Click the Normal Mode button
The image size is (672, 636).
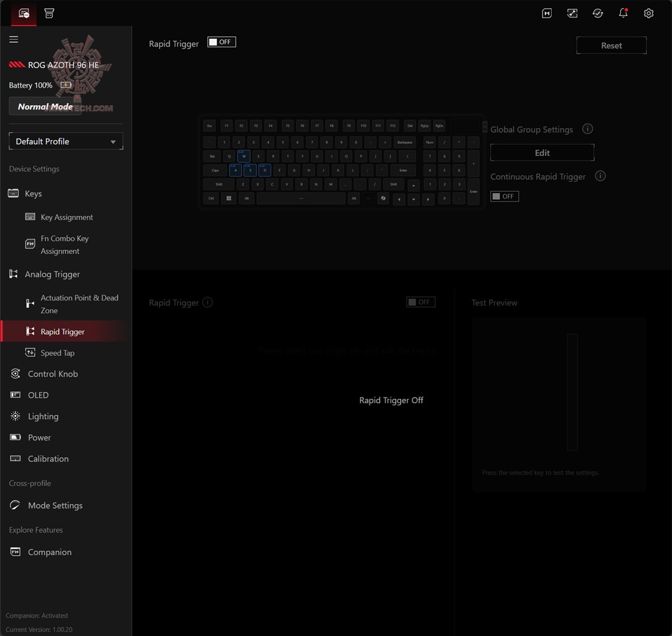(x=45, y=106)
